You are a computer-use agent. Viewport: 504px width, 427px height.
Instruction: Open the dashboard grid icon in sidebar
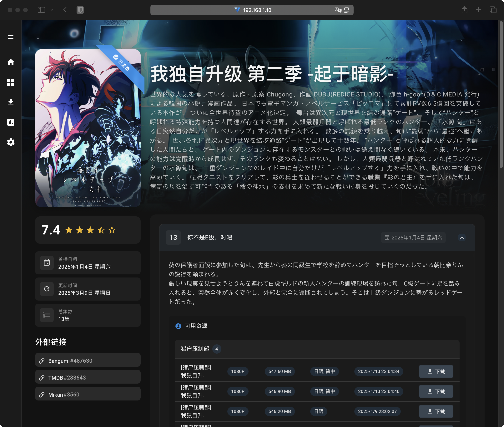pos(11,82)
